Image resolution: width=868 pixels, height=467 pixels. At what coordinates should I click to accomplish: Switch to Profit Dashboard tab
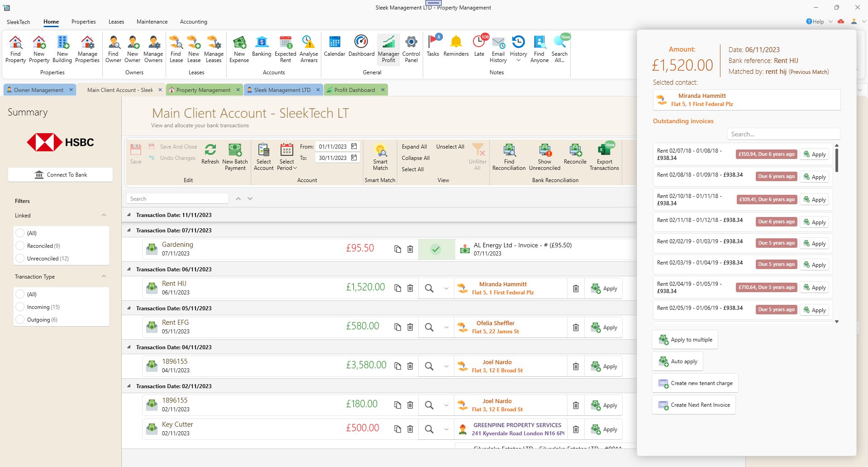tap(355, 90)
